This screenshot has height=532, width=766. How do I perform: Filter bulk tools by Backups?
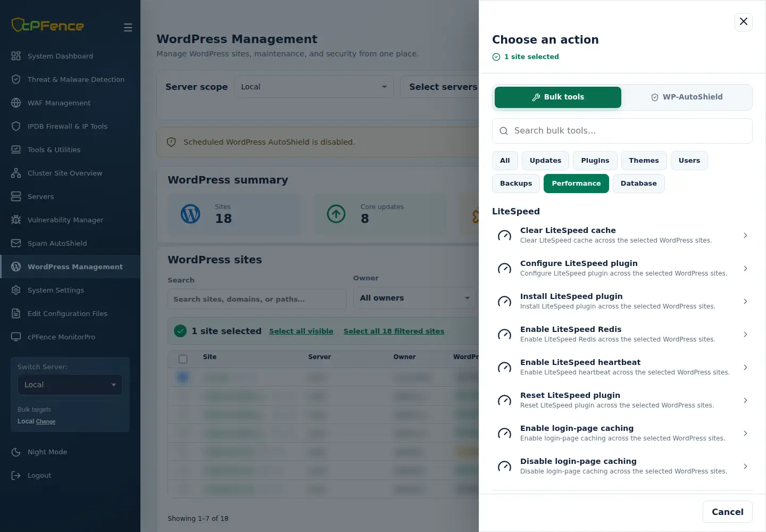516,184
